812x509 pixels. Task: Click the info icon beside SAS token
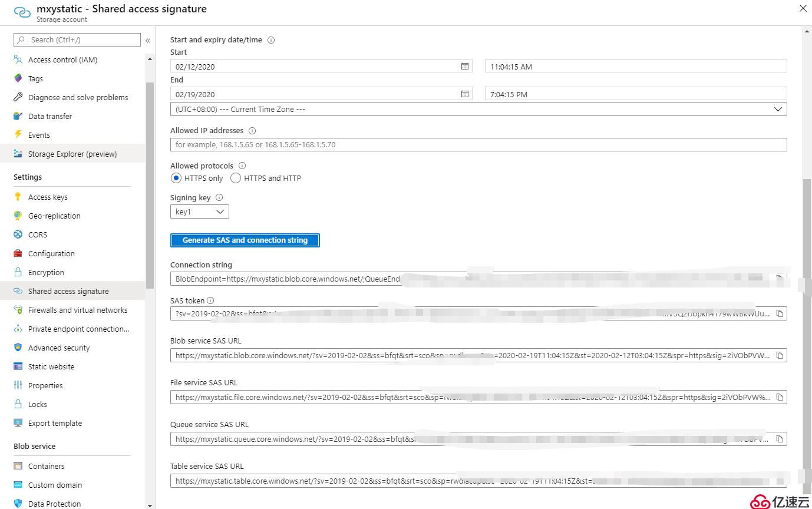pyautogui.click(x=210, y=300)
